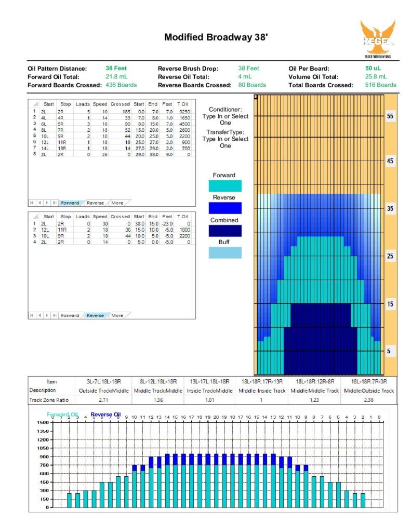Click previous-sheet arrow in reverse loads table
Image resolution: width=411 pixels, height=532 pixels.
pos(39,315)
